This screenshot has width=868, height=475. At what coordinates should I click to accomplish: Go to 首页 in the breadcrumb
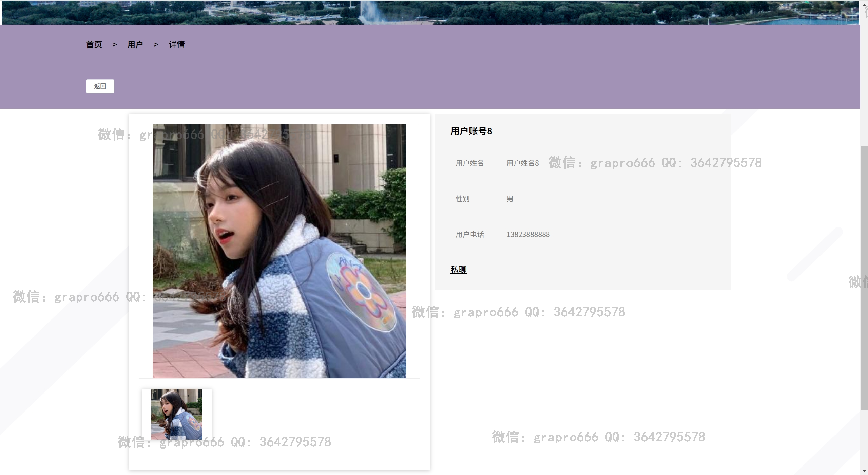click(x=94, y=44)
